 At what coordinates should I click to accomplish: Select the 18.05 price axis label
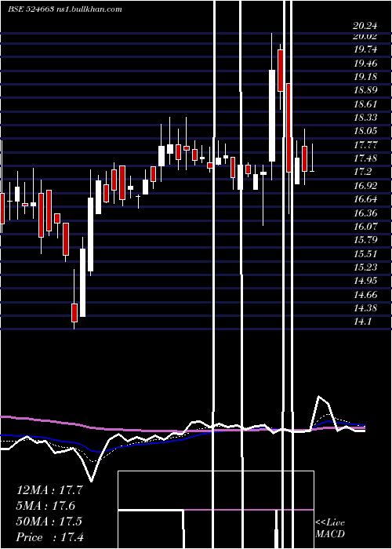click(365, 131)
